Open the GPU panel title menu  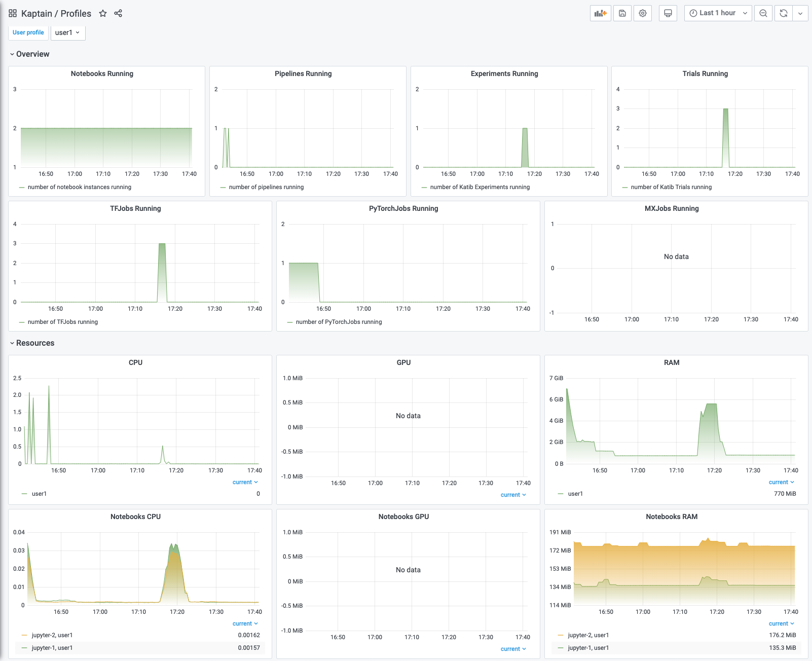[403, 362]
